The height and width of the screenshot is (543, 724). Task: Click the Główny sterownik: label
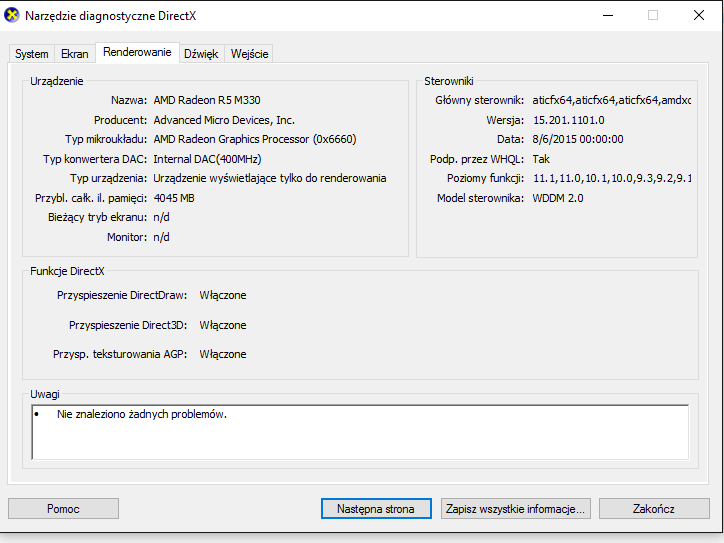[479, 100]
